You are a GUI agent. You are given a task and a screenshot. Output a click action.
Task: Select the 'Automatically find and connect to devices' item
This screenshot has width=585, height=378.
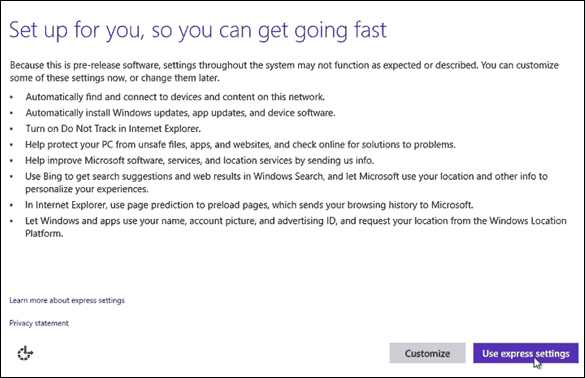click(x=175, y=97)
